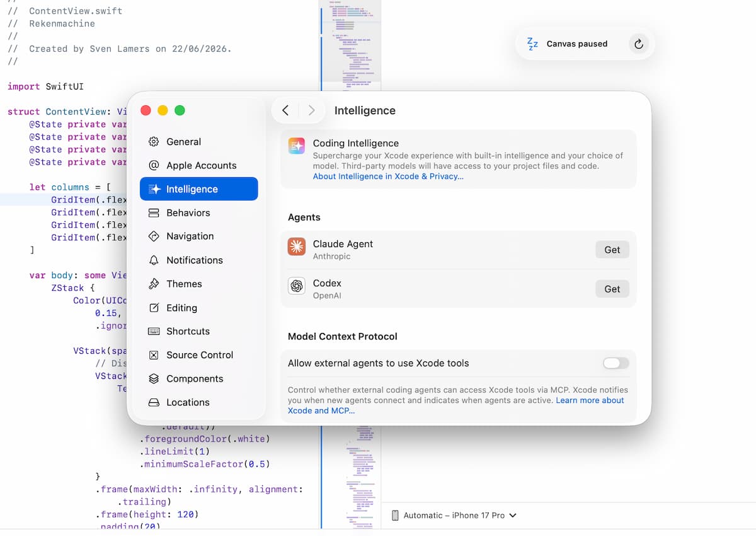Switch to Themes settings label
This screenshot has width=756, height=536.
184,284
